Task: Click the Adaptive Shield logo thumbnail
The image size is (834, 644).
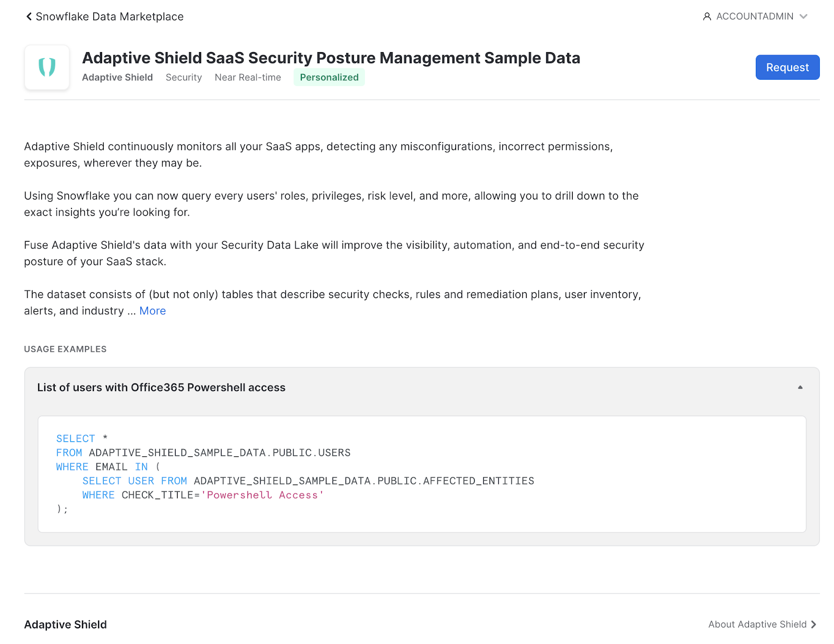Action: coord(47,67)
